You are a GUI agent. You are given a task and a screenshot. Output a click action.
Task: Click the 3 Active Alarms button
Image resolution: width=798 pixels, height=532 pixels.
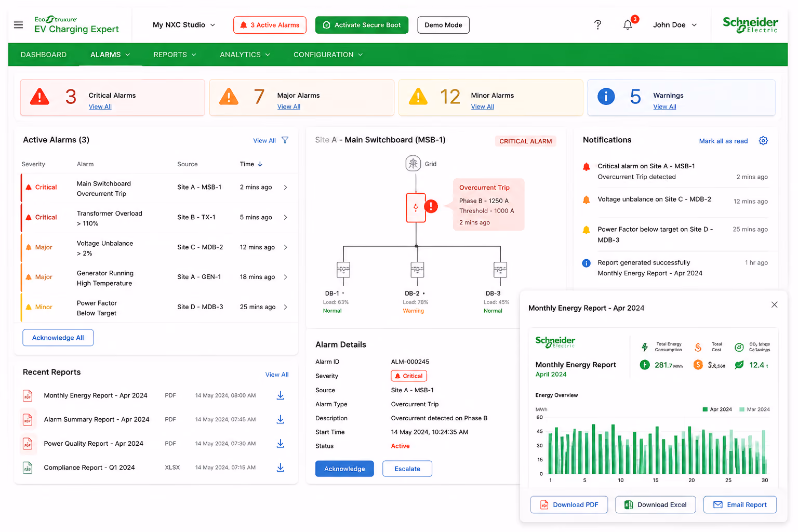270,25
